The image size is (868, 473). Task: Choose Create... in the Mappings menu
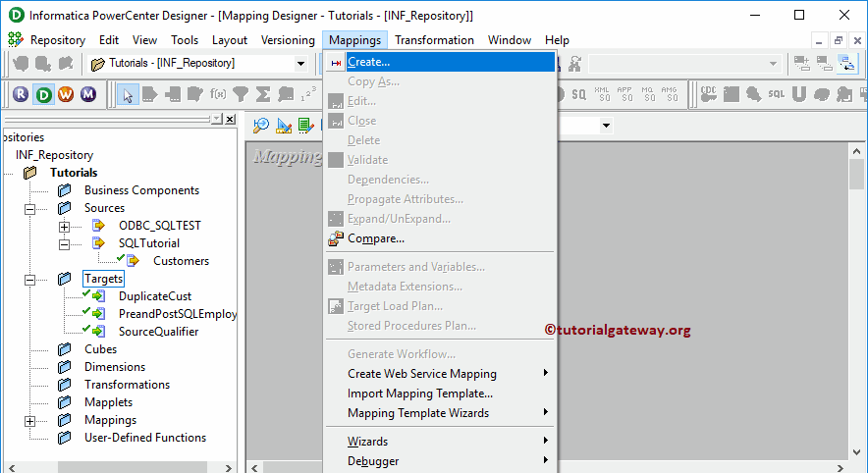441,62
